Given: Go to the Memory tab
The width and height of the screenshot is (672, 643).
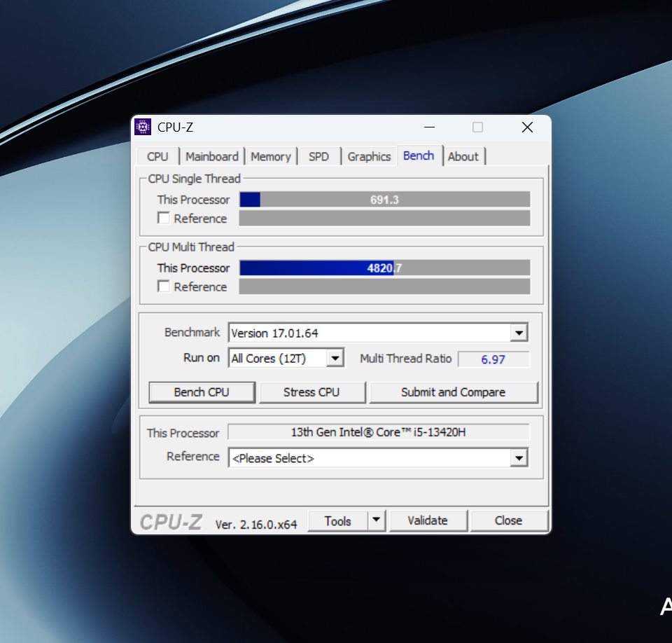Looking at the screenshot, I should [270, 157].
